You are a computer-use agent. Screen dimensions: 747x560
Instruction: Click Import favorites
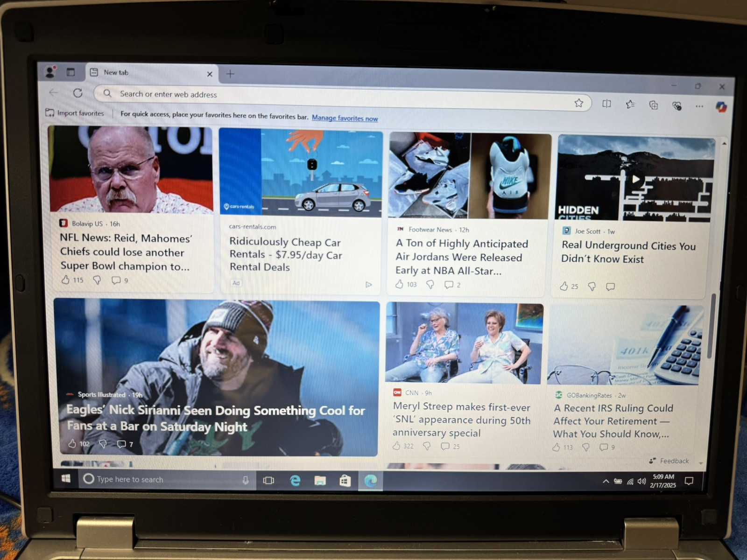pos(75,113)
